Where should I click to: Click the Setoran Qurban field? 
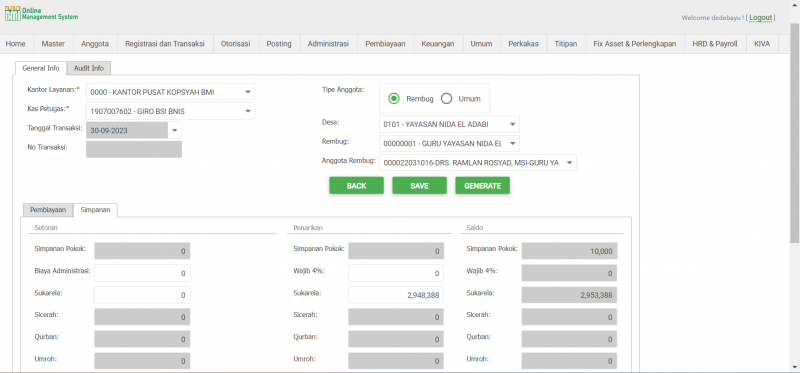(142, 339)
